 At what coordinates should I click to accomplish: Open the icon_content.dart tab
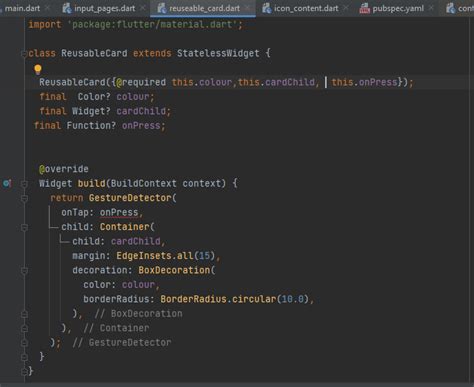pos(306,8)
